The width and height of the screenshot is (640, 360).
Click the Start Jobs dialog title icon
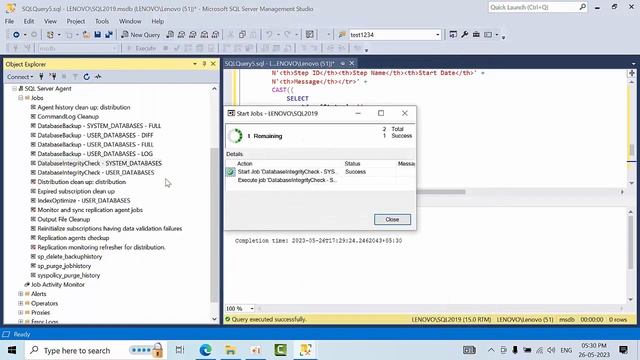[x=231, y=113]
